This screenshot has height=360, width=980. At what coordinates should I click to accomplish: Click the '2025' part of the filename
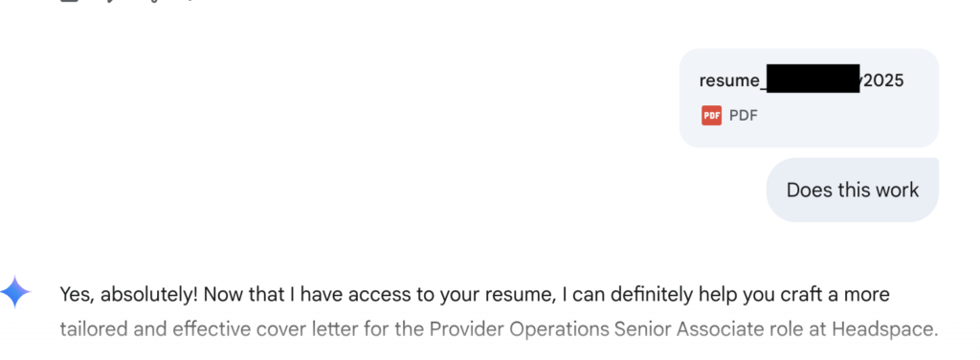coord(883,80)
